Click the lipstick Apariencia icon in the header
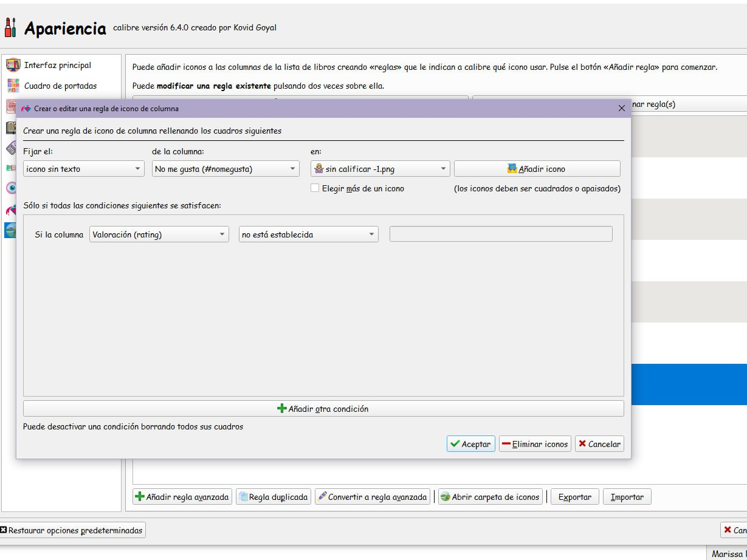747x560 pixels. tap(10, 27)
